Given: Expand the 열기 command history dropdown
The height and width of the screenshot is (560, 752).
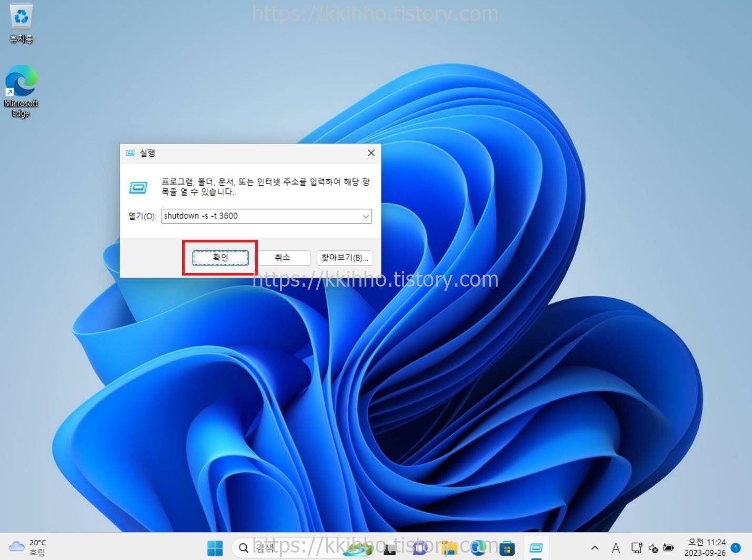Looking at the screenshot, I should coord(366,216).
